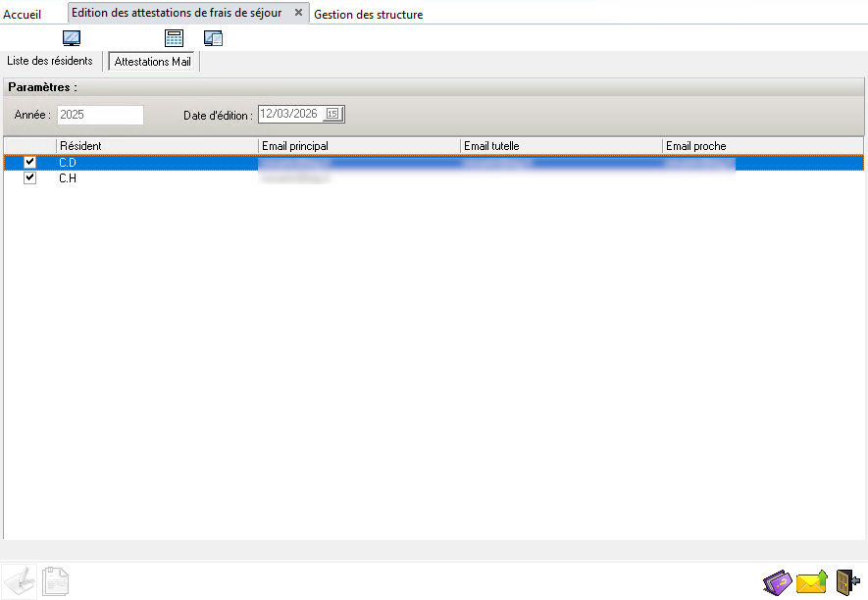Open the Gestion des structure tab
868x600 pixels.
(369, 15)
